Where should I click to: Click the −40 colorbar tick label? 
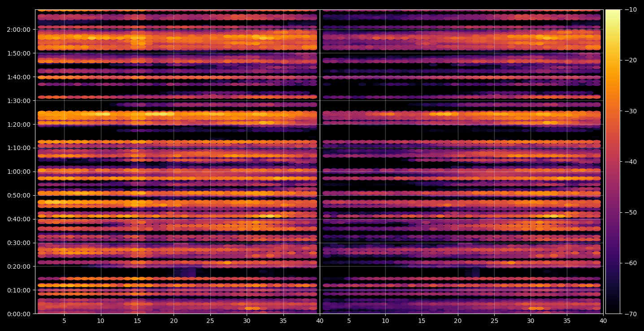tap(631, 162)
